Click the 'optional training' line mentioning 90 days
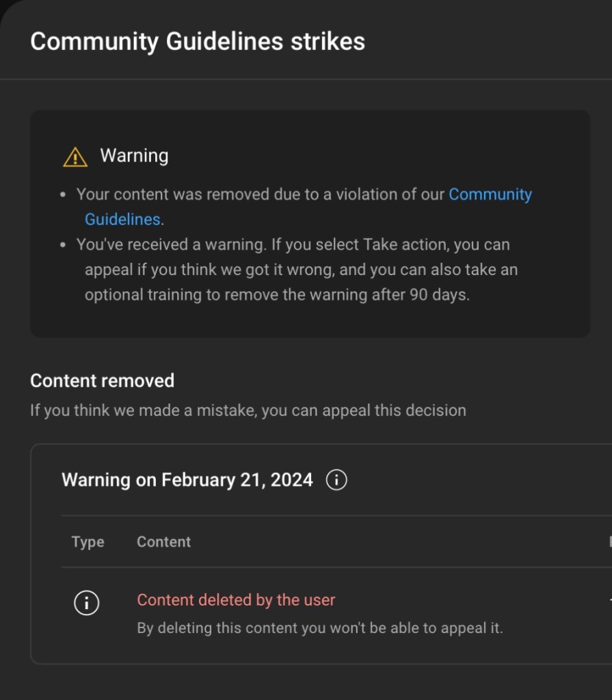Image resolution: width=612 pixels, height=700 pixels. 277,296
